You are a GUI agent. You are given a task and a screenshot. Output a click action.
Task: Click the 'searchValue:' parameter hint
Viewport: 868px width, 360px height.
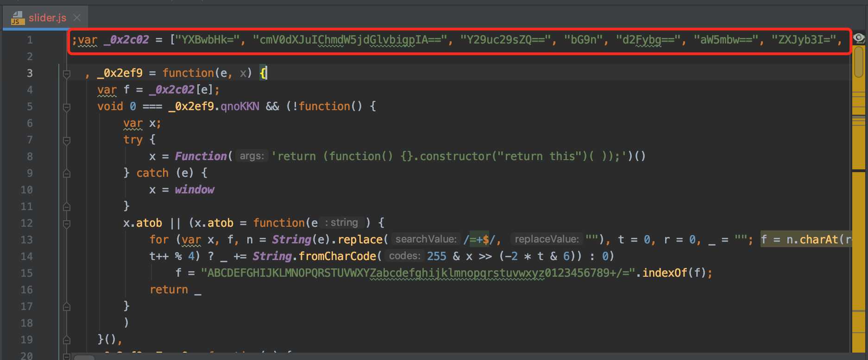tap(426, 240)
